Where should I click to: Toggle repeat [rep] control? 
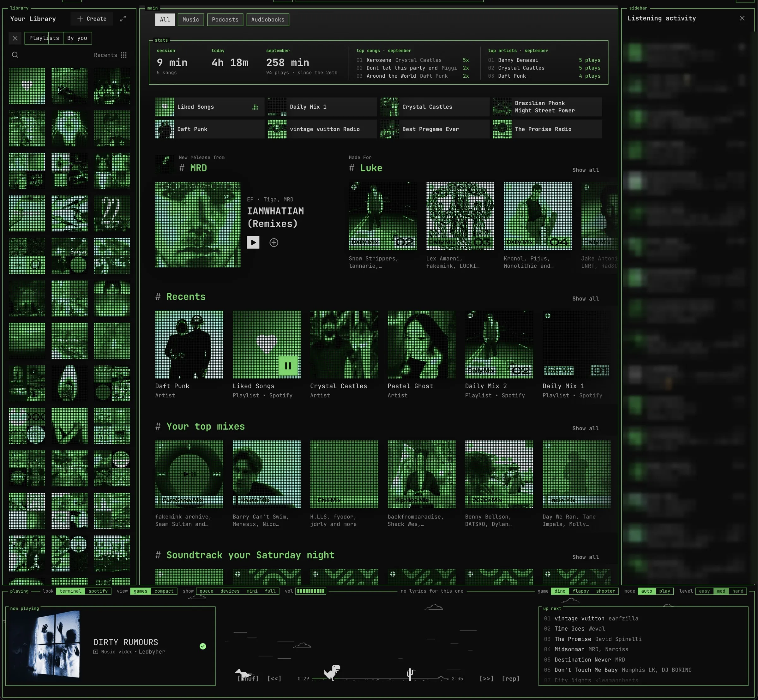[511, 679]
